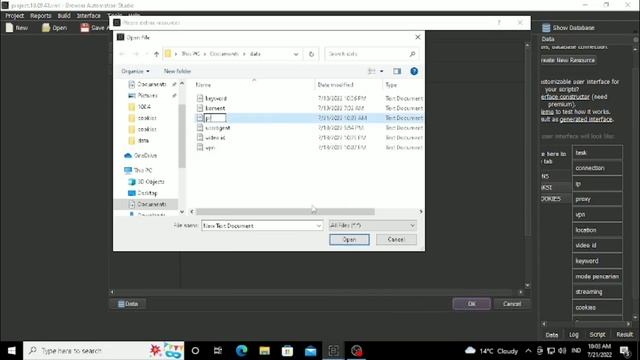The width and height of the screenshot is (640, 360).
Task: Launch Microsoft Edge from taskbar
Action: 241,351
